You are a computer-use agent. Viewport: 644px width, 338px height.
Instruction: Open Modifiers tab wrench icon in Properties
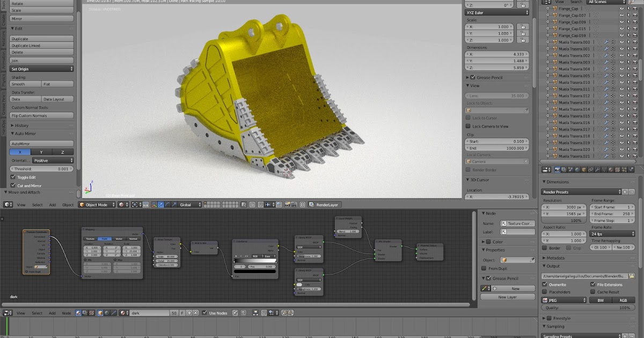[597, 170]
